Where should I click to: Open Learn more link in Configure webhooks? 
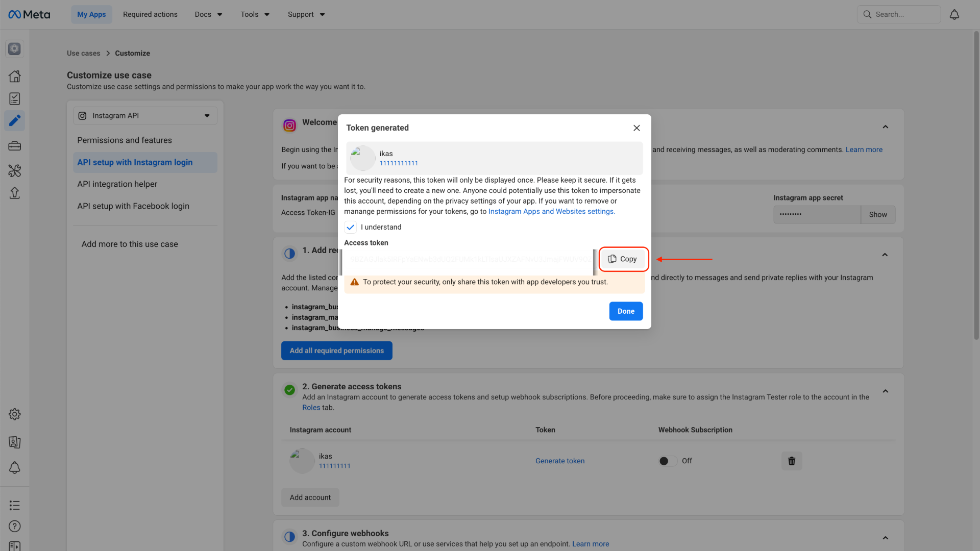point(591,544)
